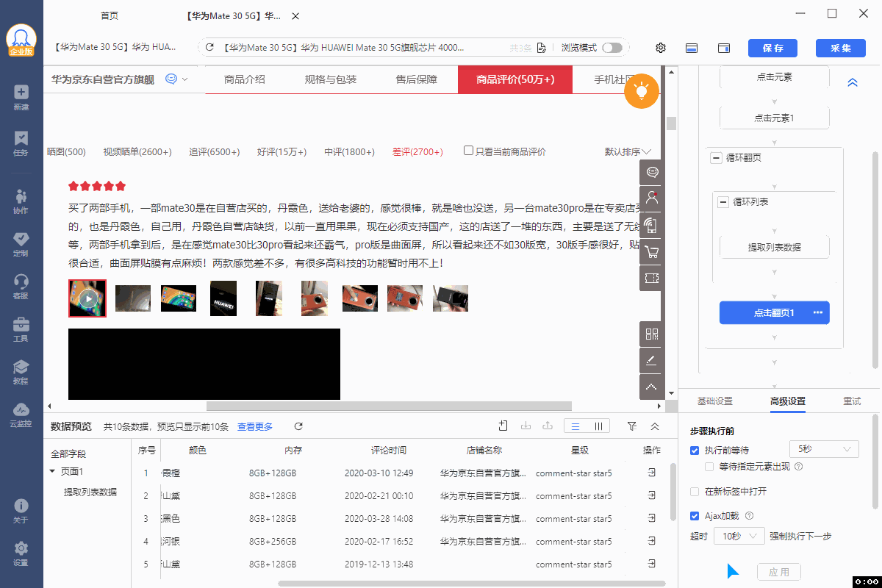Image resolution: width=882 pixels, height=588 pixels.
Task: Refresh the data preview
Action: pyautogui.click(x=298, y=426)
